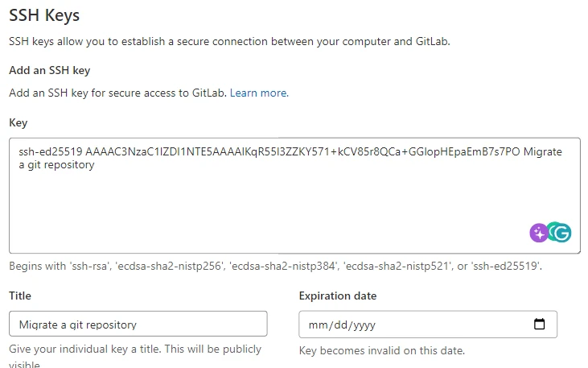This screenshot has height=368, width=588.
Task: Click the 'Give your individual key a title' hint
Action: pyautogui.click(x=135, y=349)
